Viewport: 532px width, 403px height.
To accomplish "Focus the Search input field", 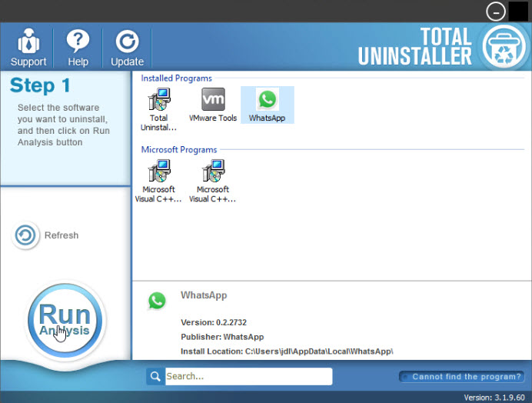I will pos(248,376).
